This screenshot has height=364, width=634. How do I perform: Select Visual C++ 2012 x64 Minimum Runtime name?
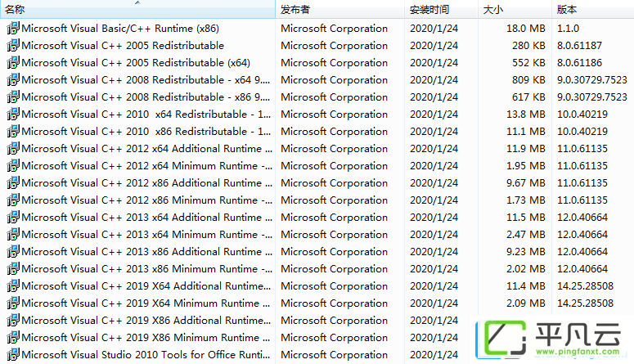pyautogui.click(x=147, y=166)
